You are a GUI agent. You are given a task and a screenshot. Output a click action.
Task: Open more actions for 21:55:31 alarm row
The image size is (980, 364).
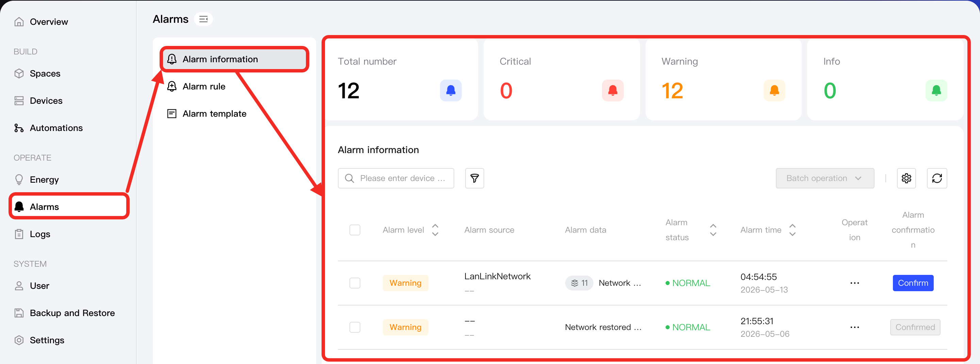tap(854, 327)
